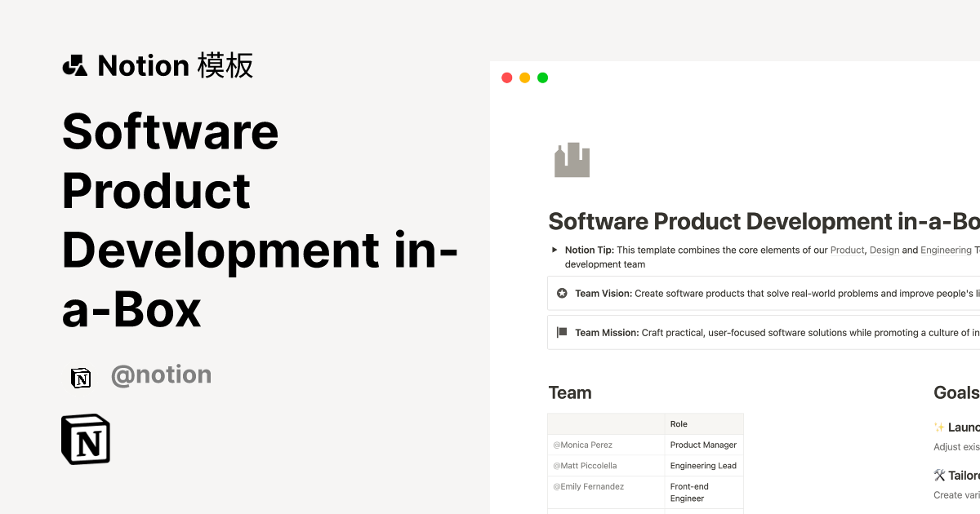Click the sparkles icon next to the Launch goal
The image size is (980, 514).
[x=938, y=427]
